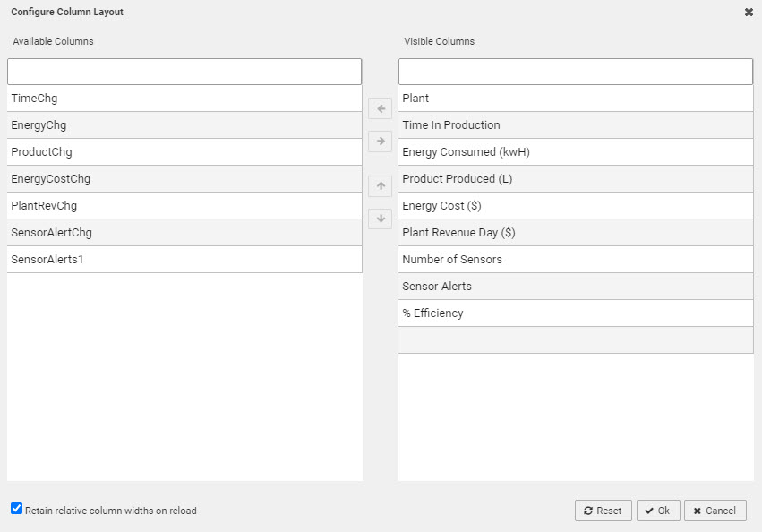Screen dimensions: 762x532
Task: Select EnergyCostChg in Available Columns
Action: point(184,179)
